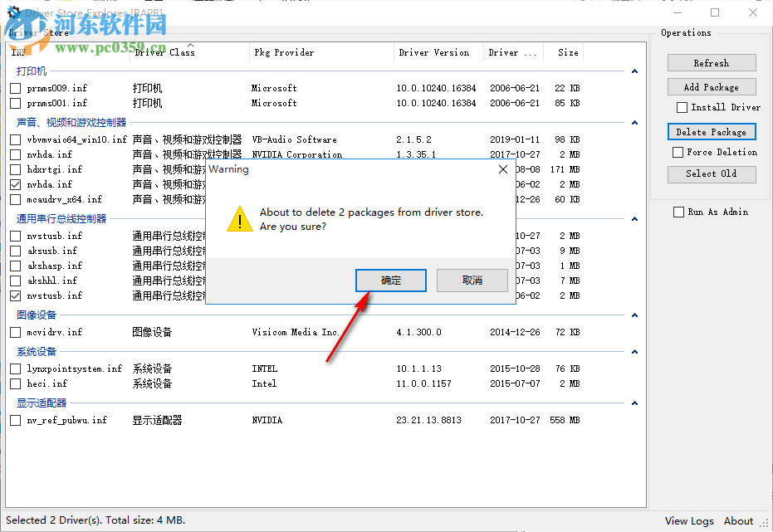Click the Add Package button
The image size is (773, 532).
pos(711,86)
